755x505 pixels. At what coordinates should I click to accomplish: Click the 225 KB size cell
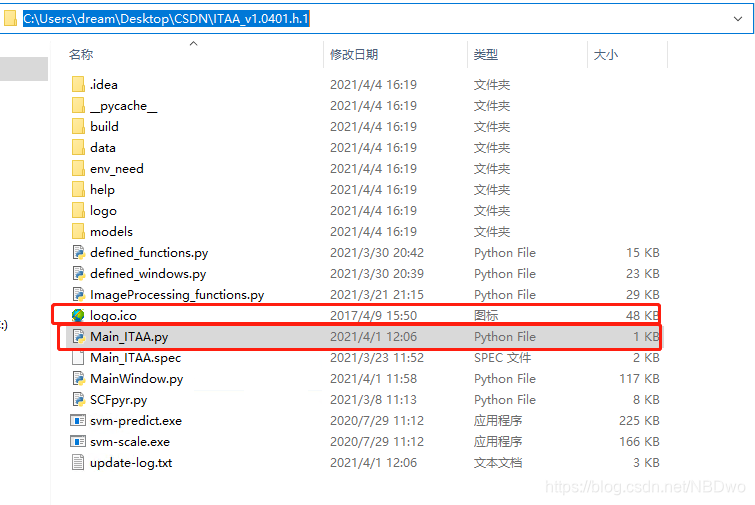(x=639, y=421)
